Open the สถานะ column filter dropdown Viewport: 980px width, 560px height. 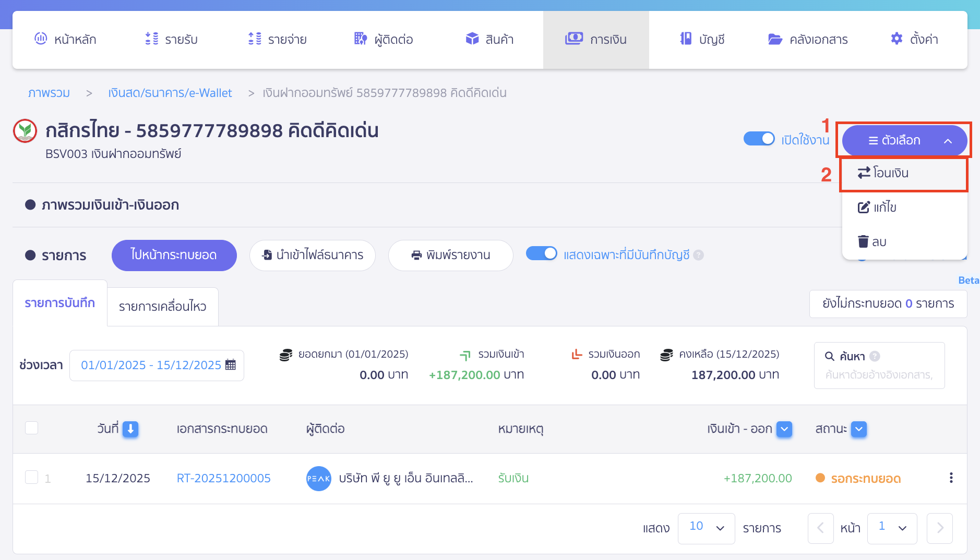point(859,429)
